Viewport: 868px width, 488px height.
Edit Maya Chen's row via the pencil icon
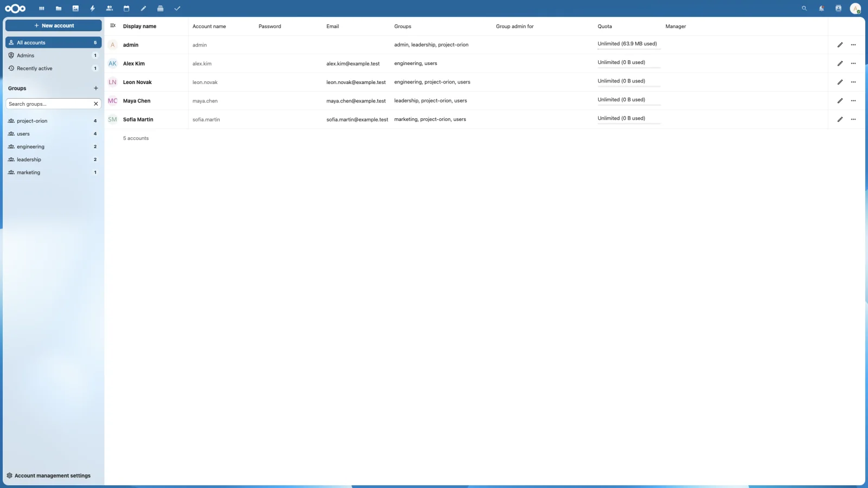(x=840, y=101)
